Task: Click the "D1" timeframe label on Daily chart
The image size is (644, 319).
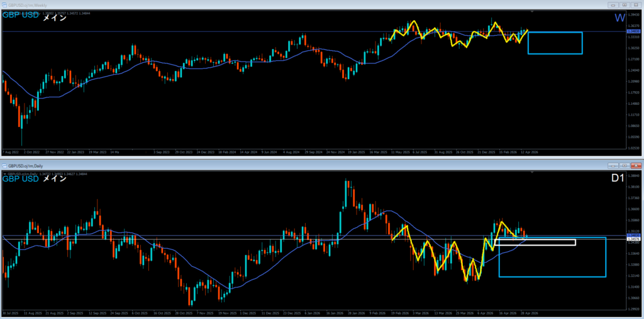Action: point(616,178)
